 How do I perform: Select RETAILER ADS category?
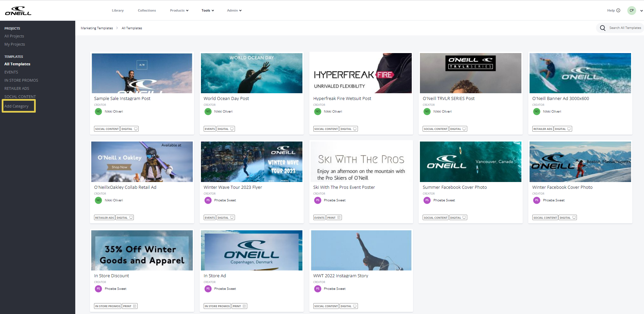click(17, 88)
